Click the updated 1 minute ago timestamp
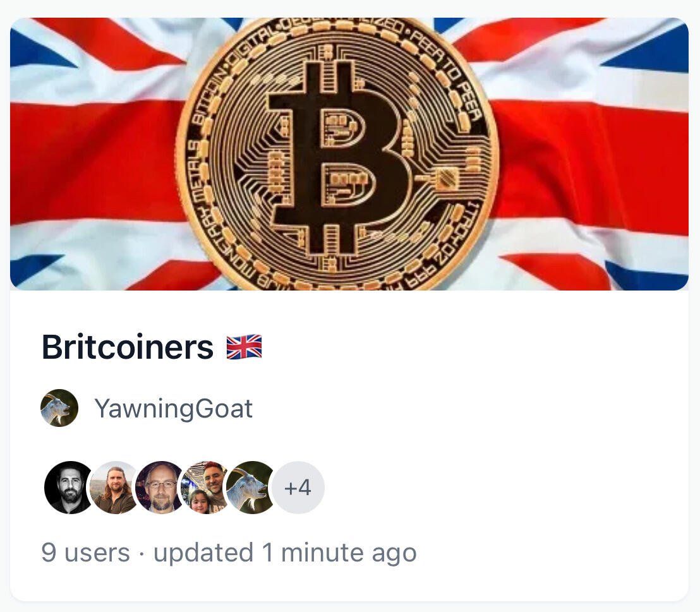Image resolution: width=700 pixels, height=612 pixels. [x=285, y=553]
